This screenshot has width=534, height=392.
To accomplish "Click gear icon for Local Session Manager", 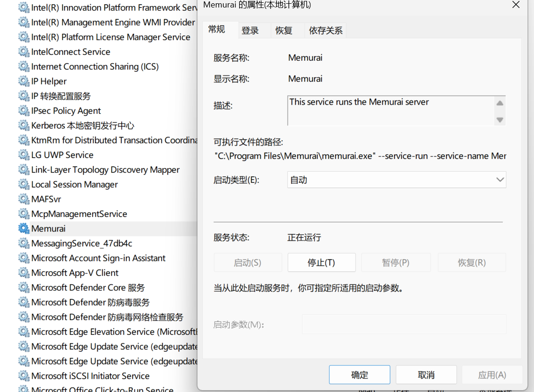I will 24,184.
